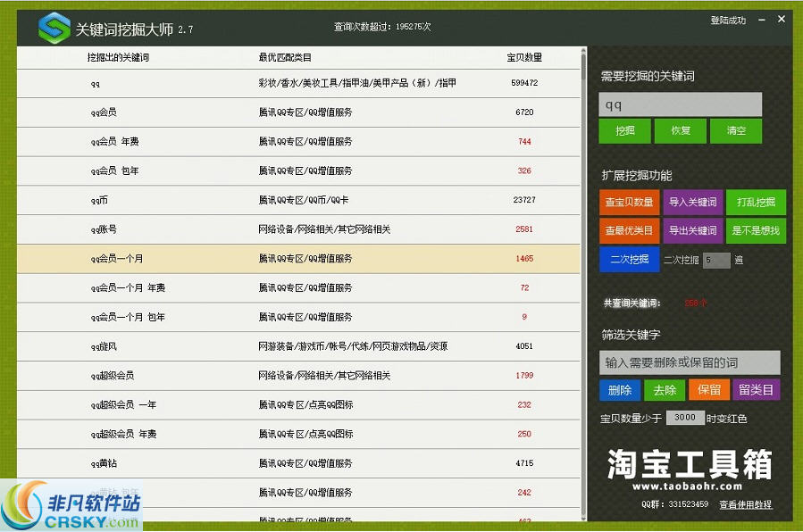Viewport: 803px width, 532px height.
Task: Select 是不是想找 suggestion function
Action: point(756,230)
